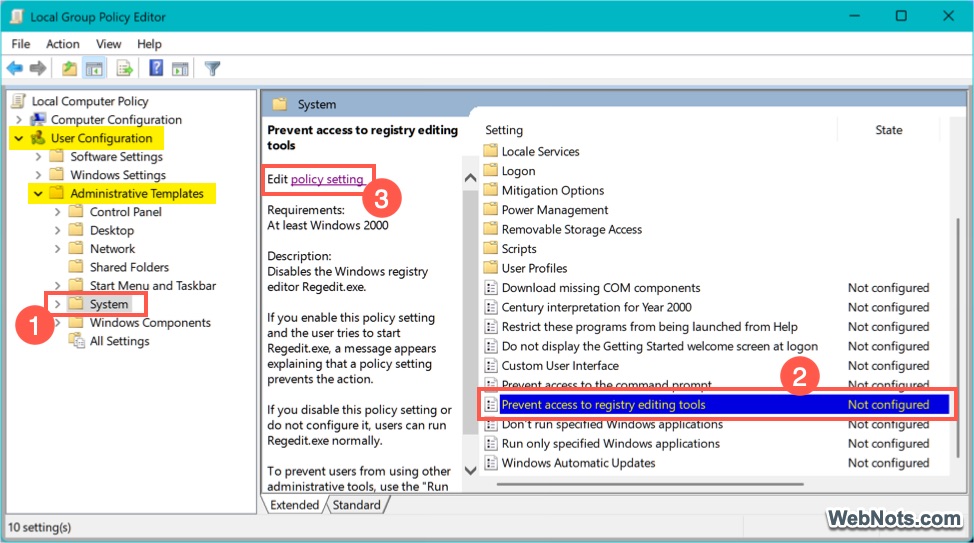Click the Filter funnel icon
The width and height of the screenshot is (974, 543).
(212, 68)
